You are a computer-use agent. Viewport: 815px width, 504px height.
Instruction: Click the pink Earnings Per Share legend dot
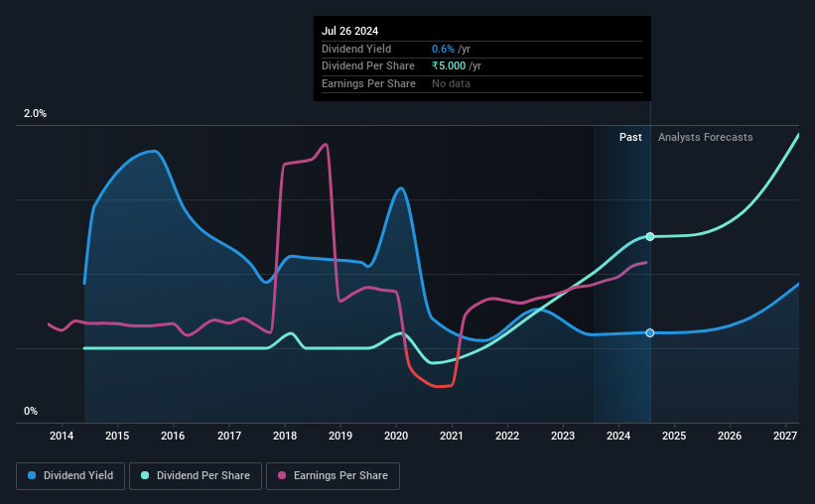click(x=282, y=475)
